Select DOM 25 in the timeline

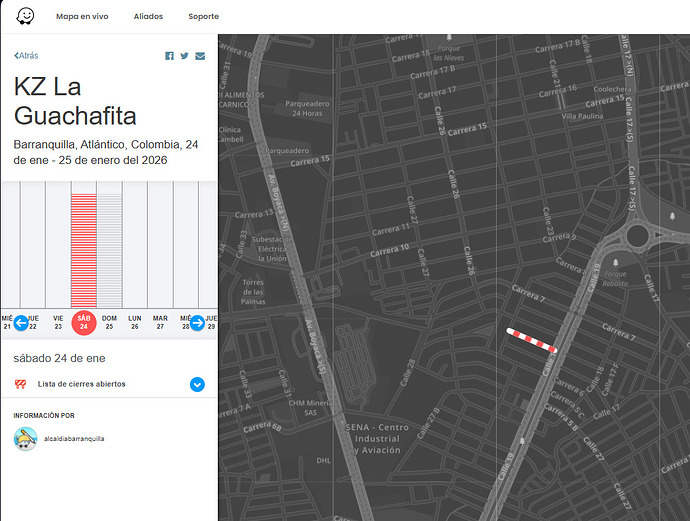[x=109, y=322]
